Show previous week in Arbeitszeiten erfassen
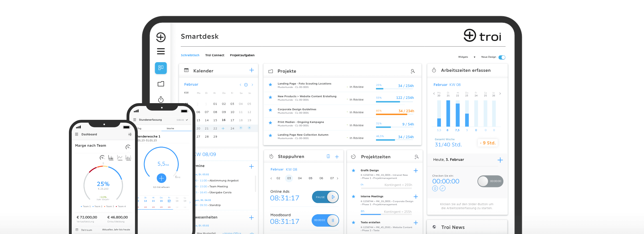Image resolution: width=644 pixels, height=234 pixels. click(434, 94)
